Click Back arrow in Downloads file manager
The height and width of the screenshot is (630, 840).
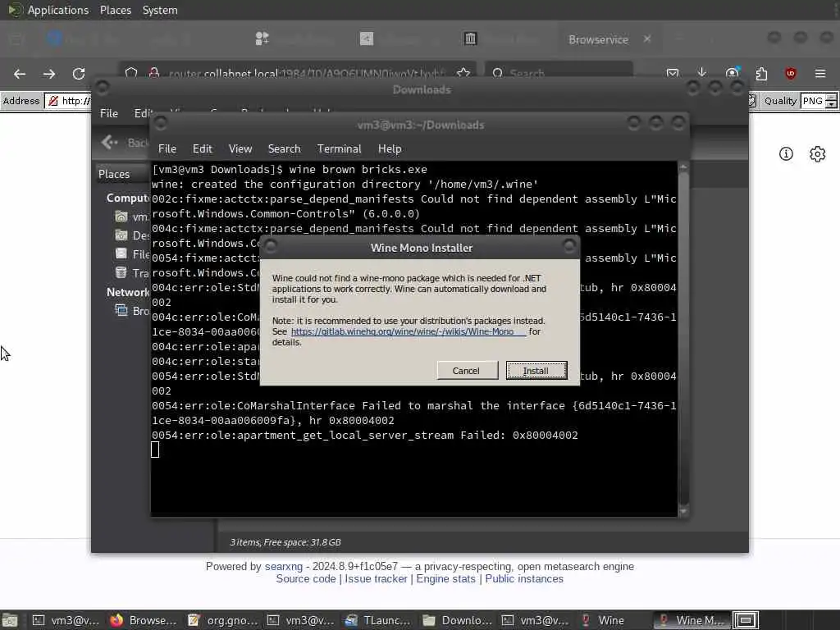[109, 142]
